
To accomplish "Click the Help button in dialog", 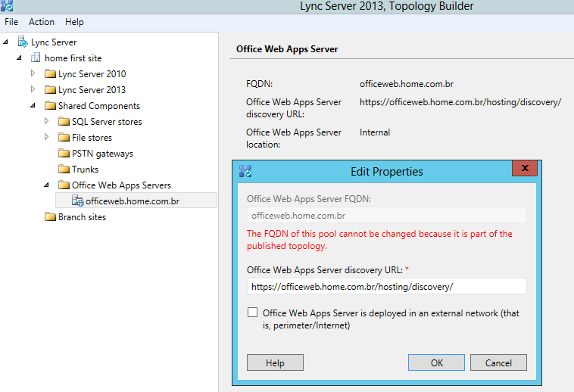I will pyautogui.click(x=275, y=363).
